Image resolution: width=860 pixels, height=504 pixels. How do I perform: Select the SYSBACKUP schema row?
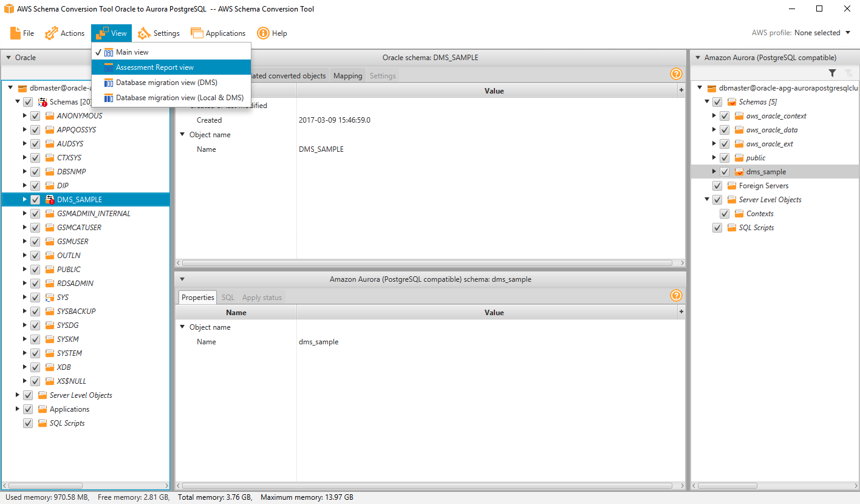(x=86, y=312)
